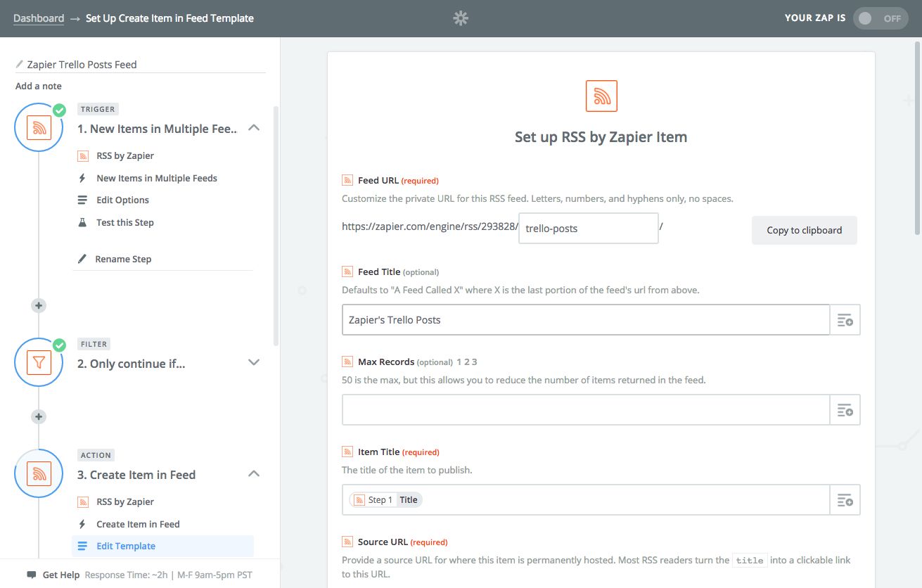The image size is (922, 588).
Task: Add a step using plus after filter step
Action: (x=39, y=416)
